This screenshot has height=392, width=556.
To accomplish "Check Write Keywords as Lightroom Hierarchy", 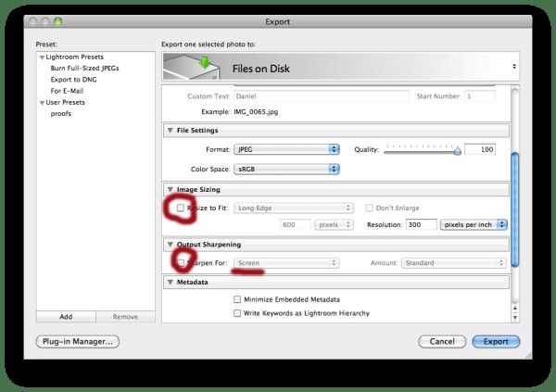I will point(237,313).
